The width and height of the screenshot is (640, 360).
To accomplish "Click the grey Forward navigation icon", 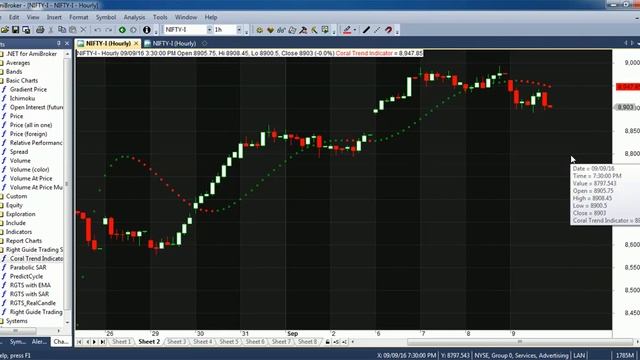I will coord(133,30).
